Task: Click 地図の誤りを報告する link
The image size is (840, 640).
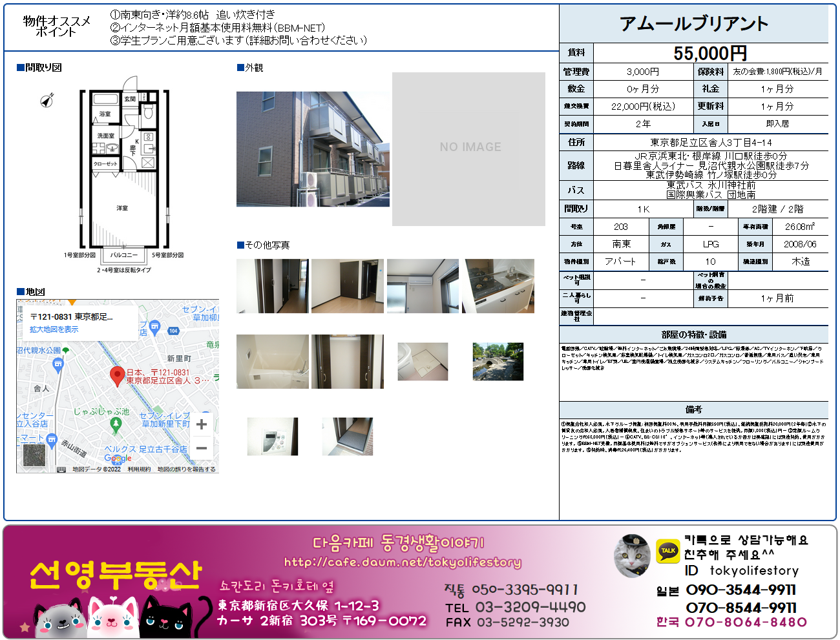Action: [187, 470]
